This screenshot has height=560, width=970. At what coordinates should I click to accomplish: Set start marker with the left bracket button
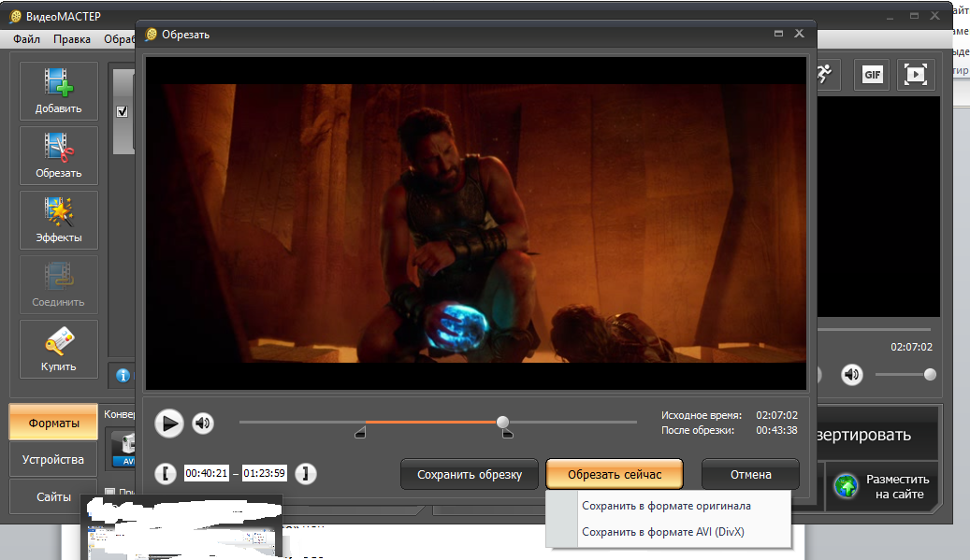pos(166,474)
